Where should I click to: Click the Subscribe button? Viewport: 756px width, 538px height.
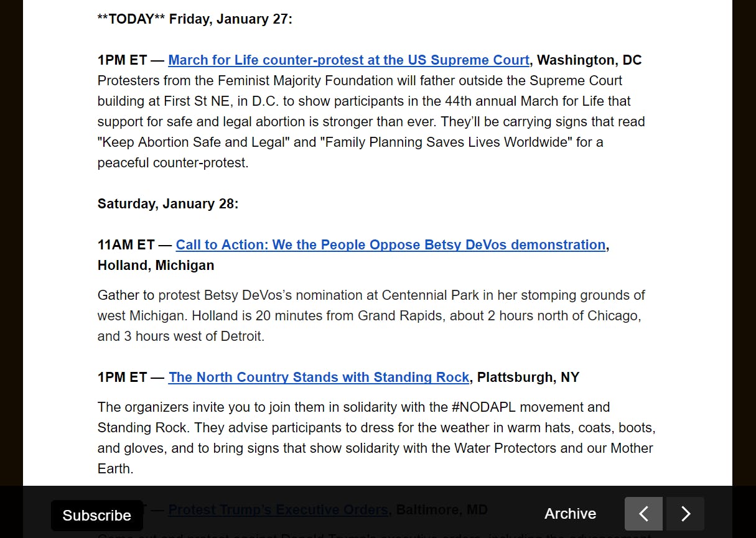coord(97,516)
